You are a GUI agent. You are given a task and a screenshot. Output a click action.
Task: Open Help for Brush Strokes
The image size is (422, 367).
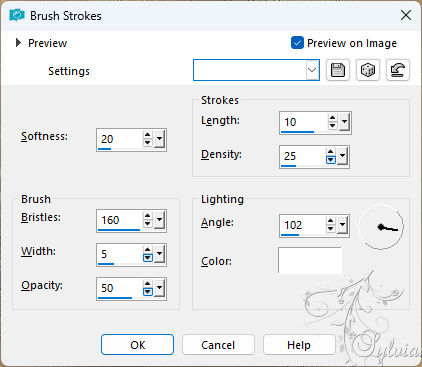[299, 345]
